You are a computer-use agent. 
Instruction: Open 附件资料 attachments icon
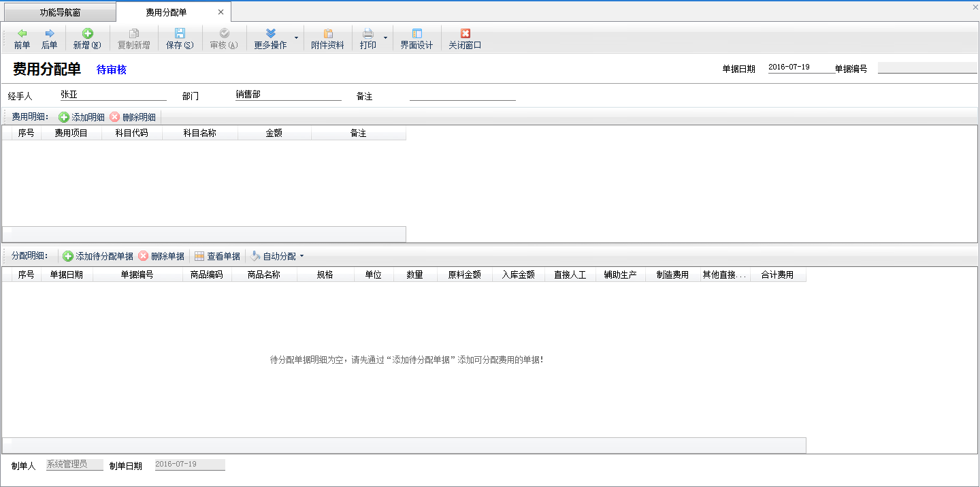pos(327,33)
